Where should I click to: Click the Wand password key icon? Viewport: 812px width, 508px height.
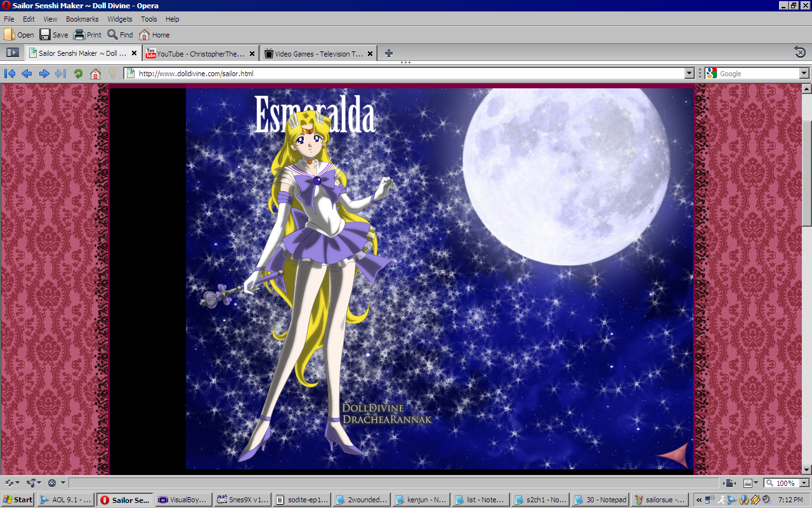[112, 74]
